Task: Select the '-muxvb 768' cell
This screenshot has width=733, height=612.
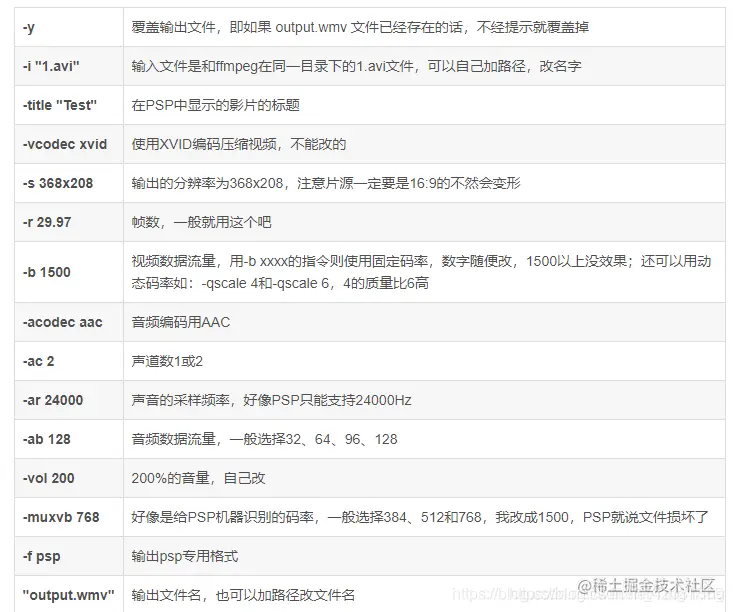Action: (x=69, y=517)
